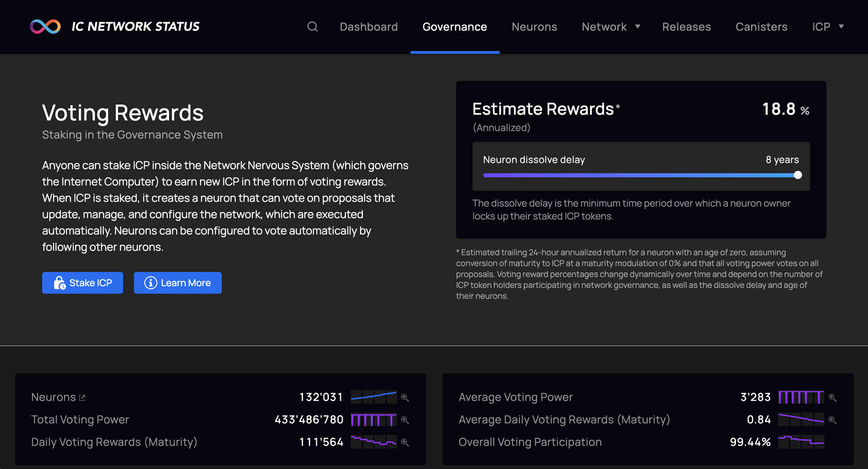
Task: Go to the Dashboard tab
Action: click(x=369, y=27)
